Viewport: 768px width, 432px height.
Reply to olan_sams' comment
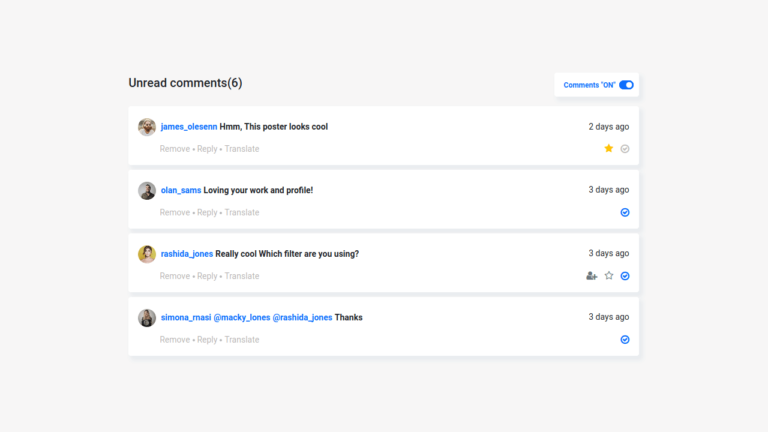coord(207,213)
